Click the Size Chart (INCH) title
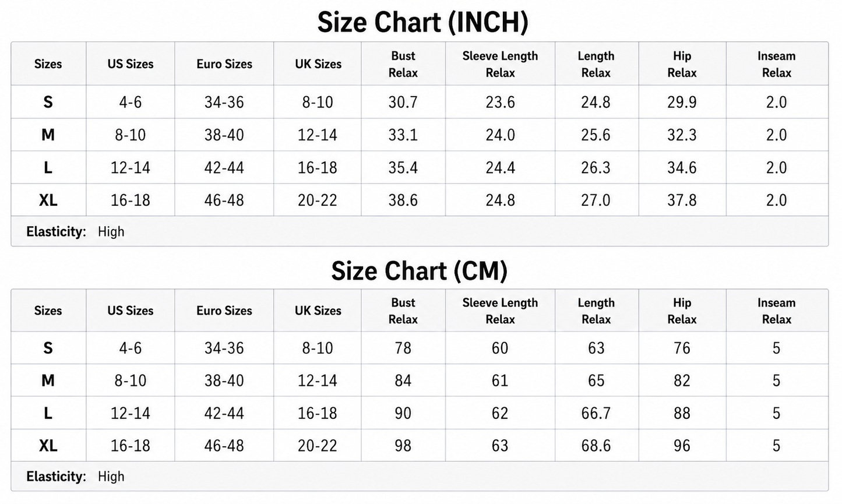842x504 pixels. pyautogui.click(x=422, y=22)
